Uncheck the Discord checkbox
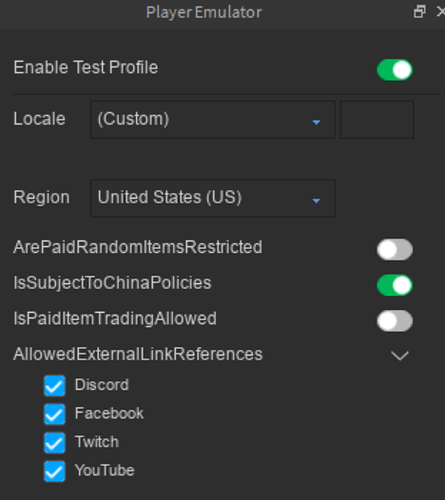 (55, 386)
